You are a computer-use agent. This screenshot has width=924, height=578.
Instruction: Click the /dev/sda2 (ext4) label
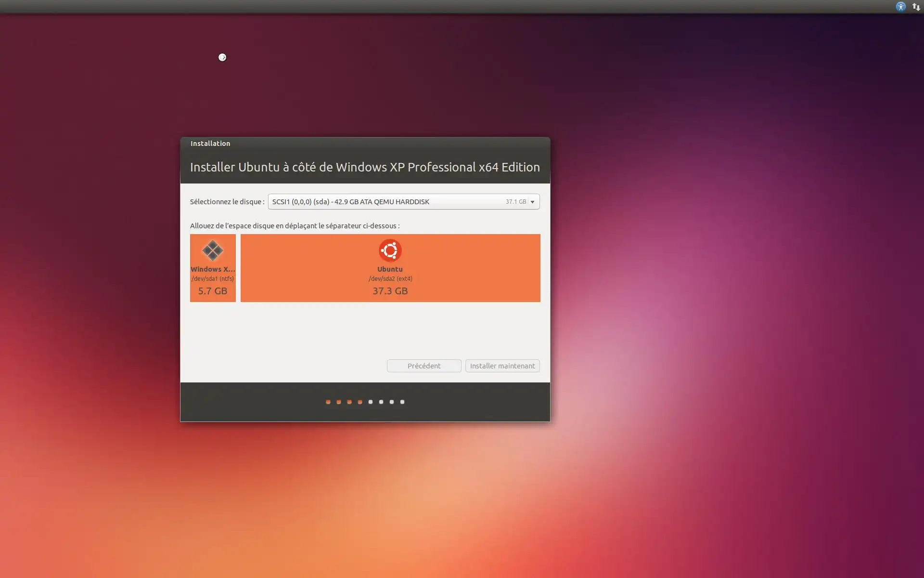(390, 278)
